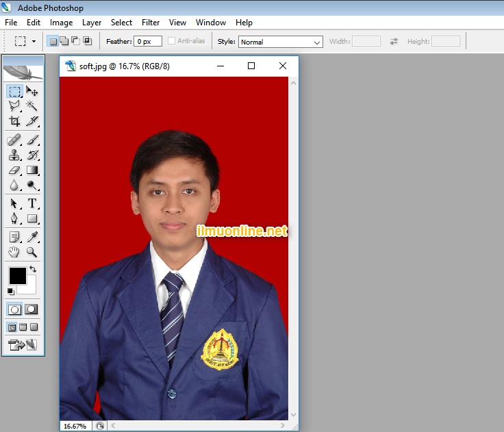The width and height of the screenshot is (504, 432).
Task: Open the status bar info arrow next to 16.67%
Action: [100, 426]
